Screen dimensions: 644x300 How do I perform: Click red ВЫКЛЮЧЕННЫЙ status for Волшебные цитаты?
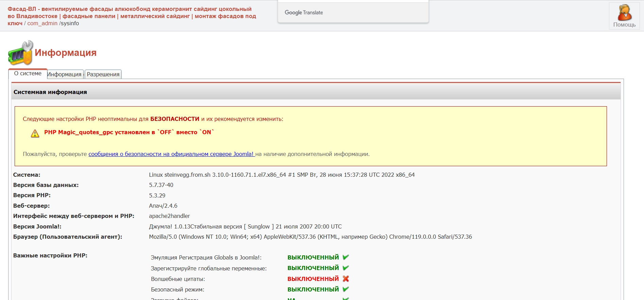coord(313,279)
